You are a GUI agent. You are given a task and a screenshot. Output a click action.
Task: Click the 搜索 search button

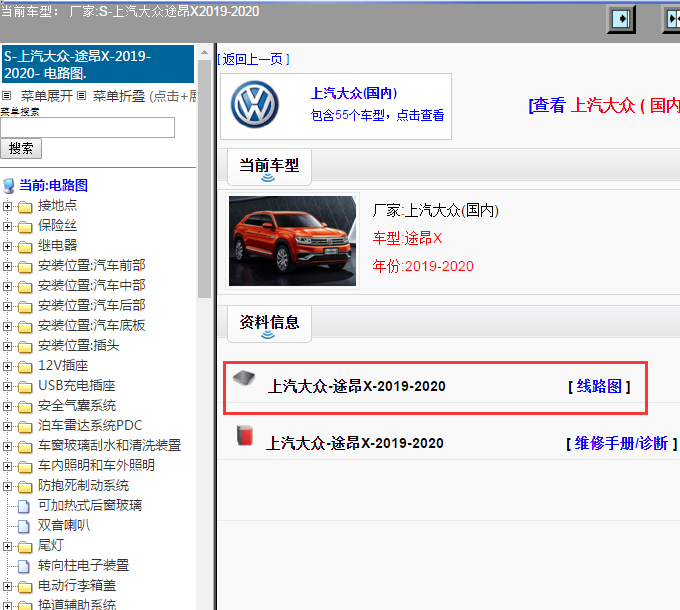tap(21, 149)
